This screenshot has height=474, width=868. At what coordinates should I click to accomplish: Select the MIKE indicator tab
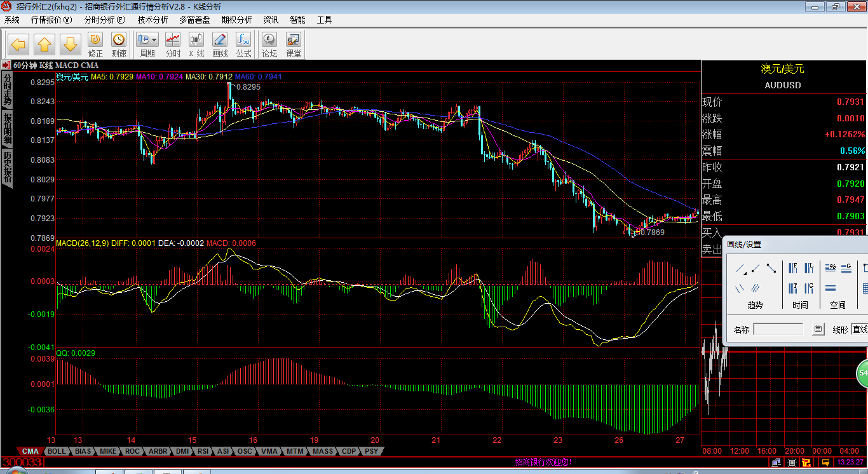point(108,451)
